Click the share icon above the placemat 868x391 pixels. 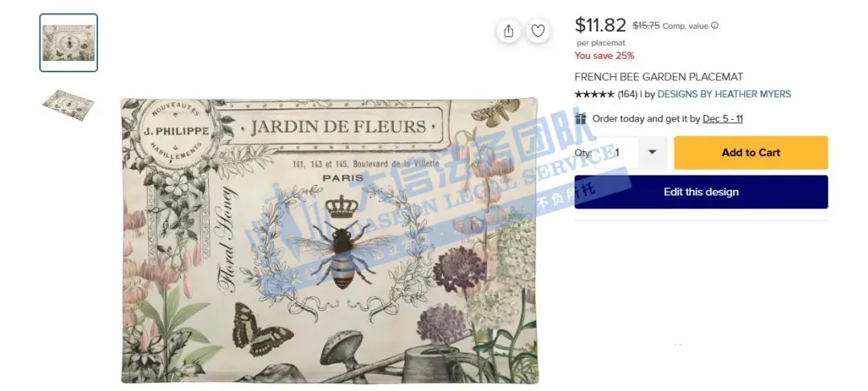point(509,31)
